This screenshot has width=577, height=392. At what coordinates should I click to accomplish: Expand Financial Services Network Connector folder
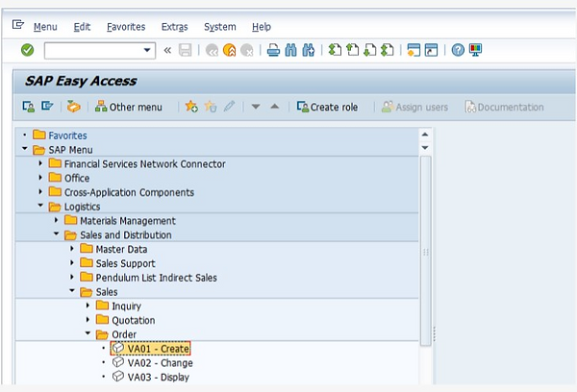(x=40, y=163)
